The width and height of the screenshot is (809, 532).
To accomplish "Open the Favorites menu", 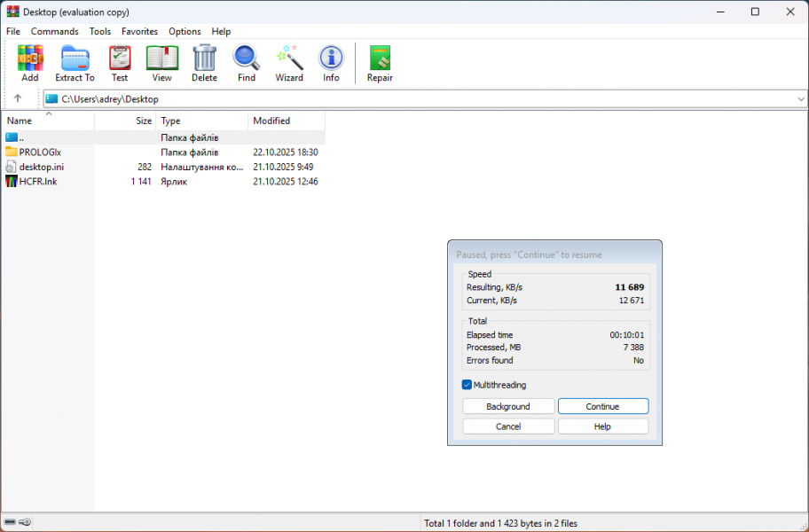I will coord(139,31).
